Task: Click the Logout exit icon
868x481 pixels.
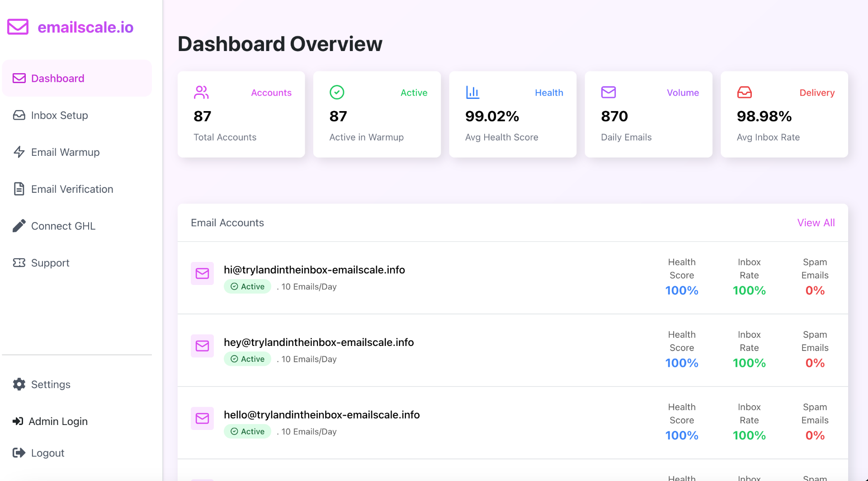Action: point(19,453)
